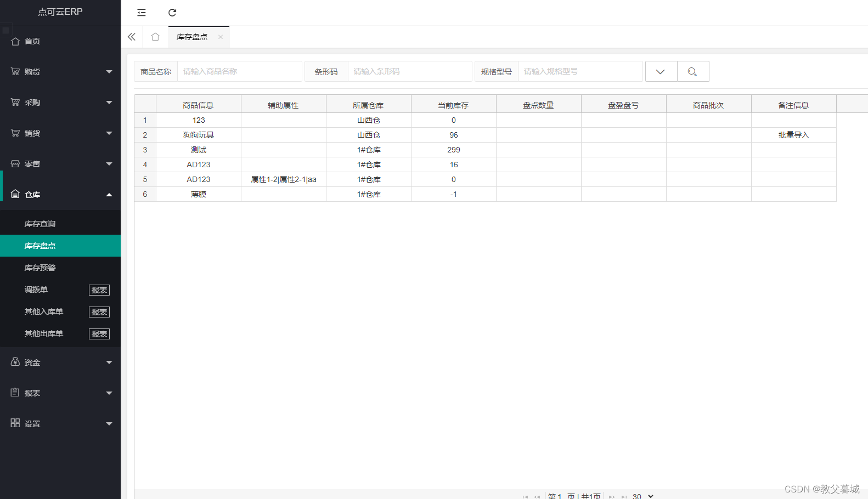This screenshot has height=499, width=868.
Task: Click the 备注信息 column header
Action: click(x=794, y=105)
